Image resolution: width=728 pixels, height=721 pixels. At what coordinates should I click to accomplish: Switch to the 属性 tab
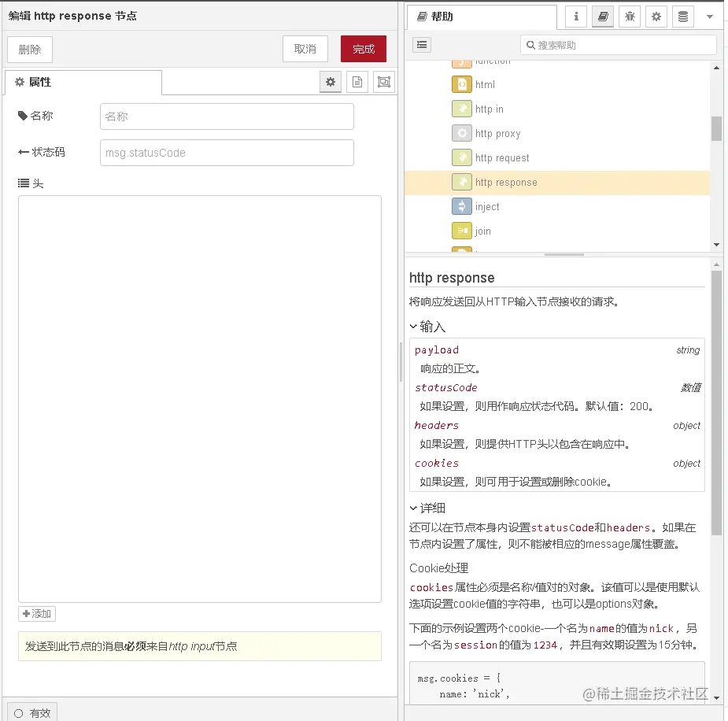pyautogui.click(x=83, y=82)
